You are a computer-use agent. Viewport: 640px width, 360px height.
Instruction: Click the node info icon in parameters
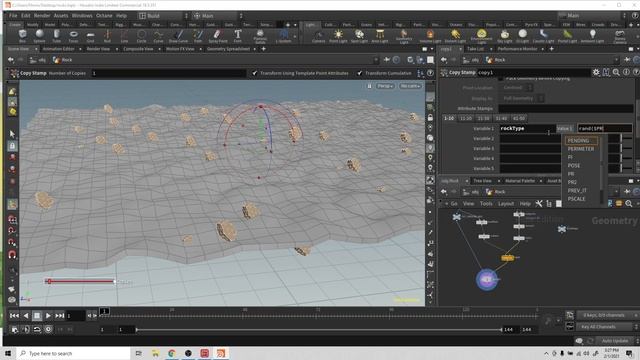coord(626,72)
